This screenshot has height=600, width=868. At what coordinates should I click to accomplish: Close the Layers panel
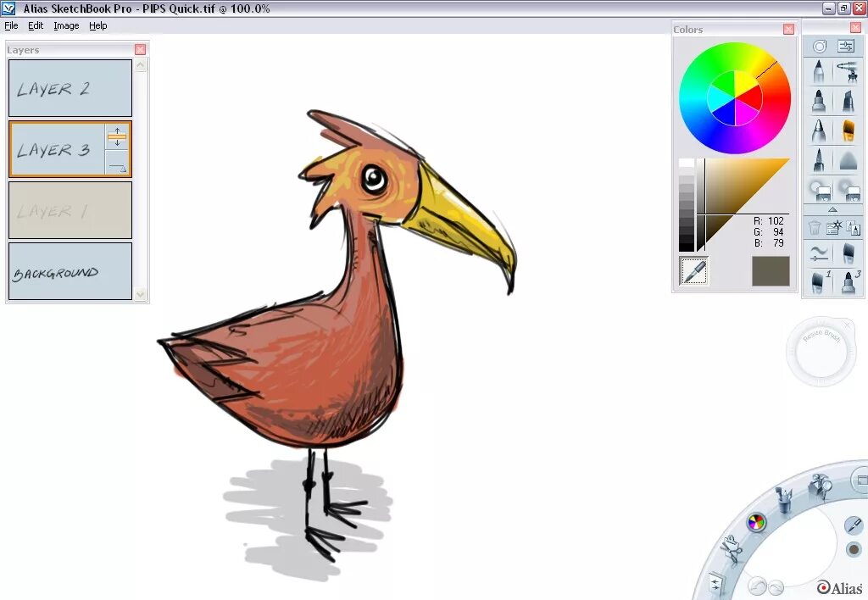(140, 49)
